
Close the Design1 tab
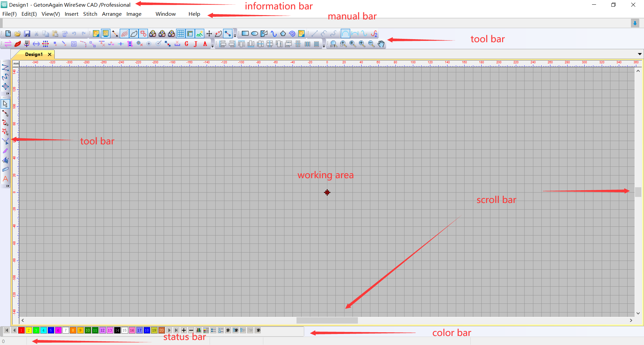(x=50, y=54)
